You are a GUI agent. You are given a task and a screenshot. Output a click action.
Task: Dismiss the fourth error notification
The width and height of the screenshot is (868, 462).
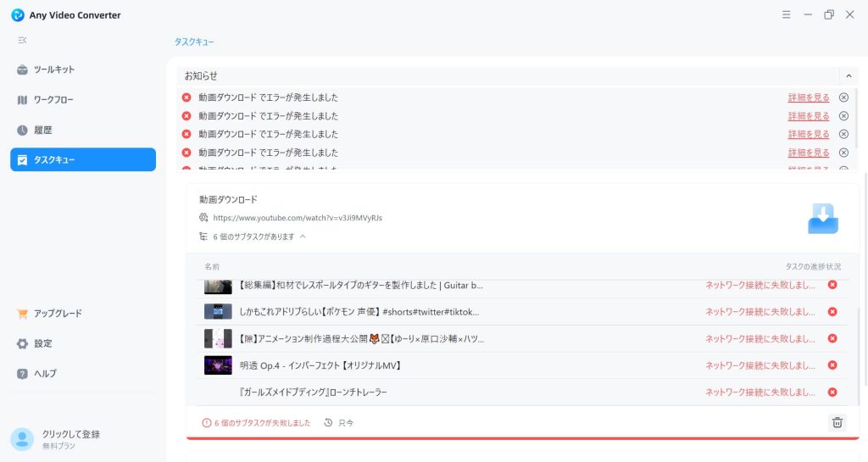pos(843,152)
